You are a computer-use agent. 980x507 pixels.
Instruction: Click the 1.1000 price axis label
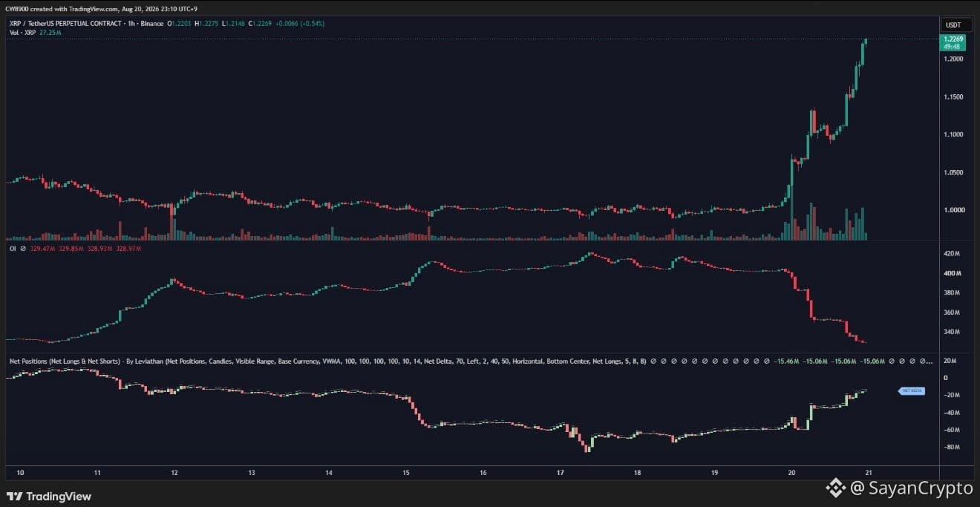(953, 134)
